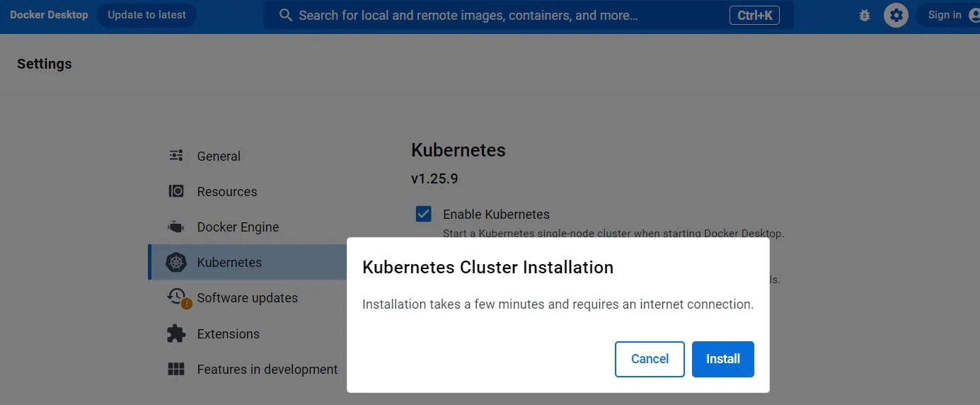Uncheck the Enable Kubernetes checkbox
Screen dimensions: 980x405
click(x=424, y=214)
